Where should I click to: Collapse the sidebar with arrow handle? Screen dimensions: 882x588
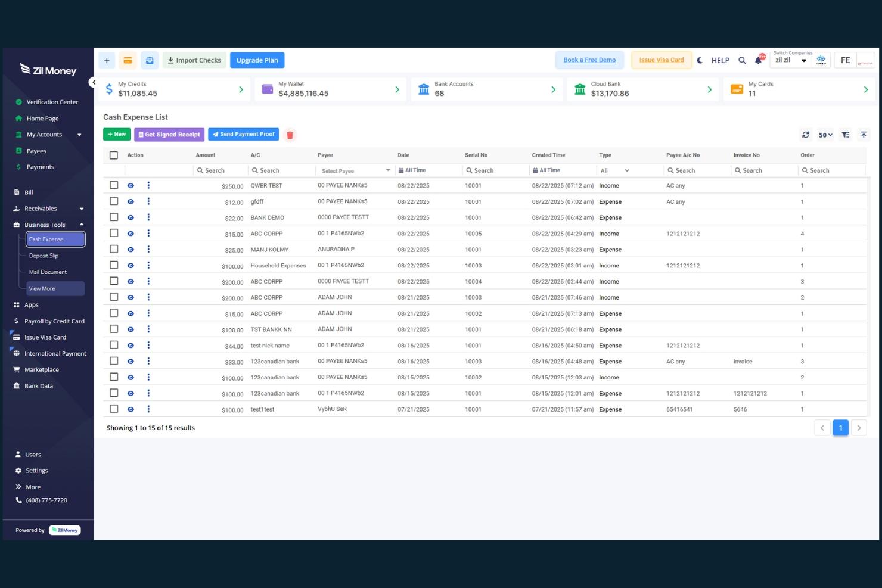[93, 82]
